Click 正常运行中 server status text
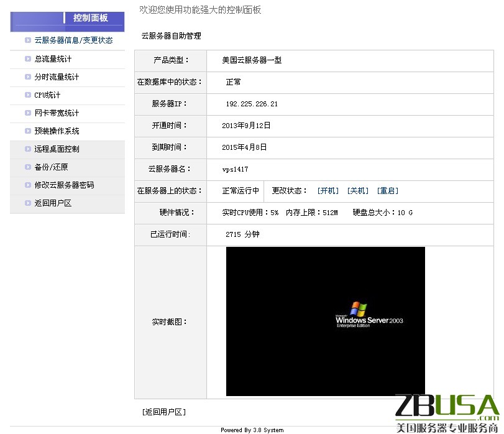 tap(241, 191)
